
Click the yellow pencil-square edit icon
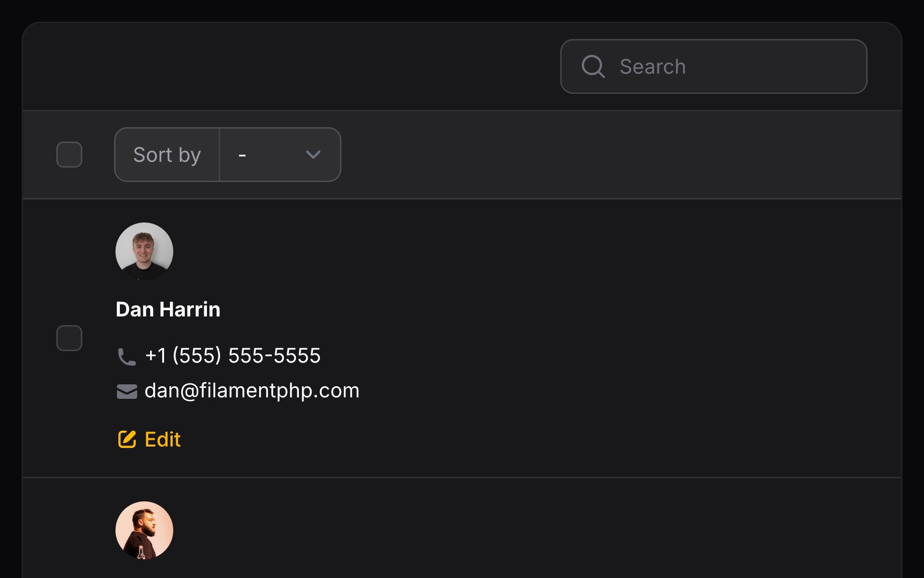click(127, 439)
